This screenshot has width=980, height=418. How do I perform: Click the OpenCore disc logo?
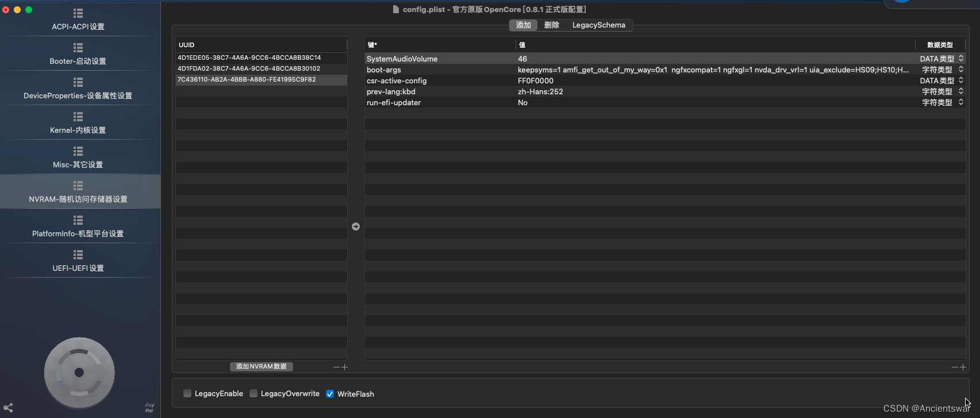79,373
